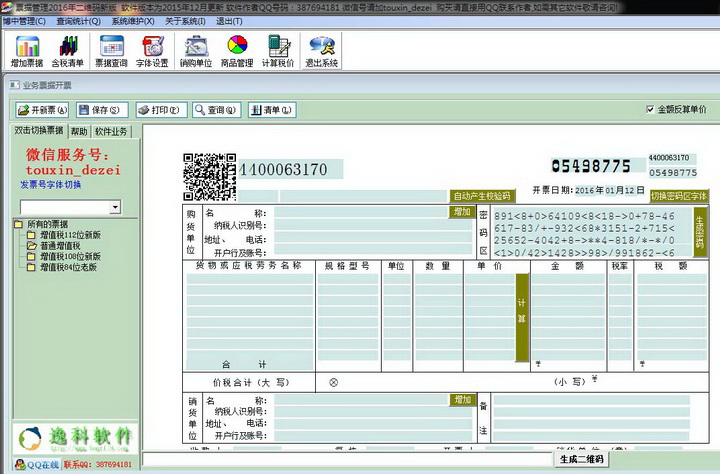Click the 保存 save button

point(102,110)
